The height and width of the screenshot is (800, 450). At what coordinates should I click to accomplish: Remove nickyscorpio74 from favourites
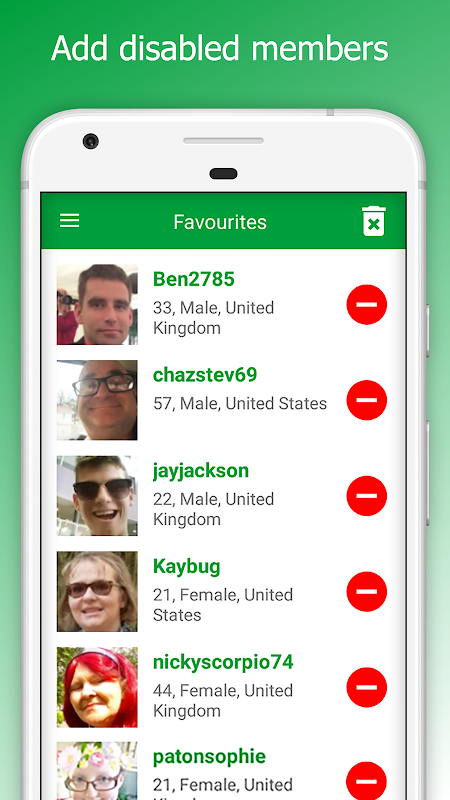click(367, 687)
